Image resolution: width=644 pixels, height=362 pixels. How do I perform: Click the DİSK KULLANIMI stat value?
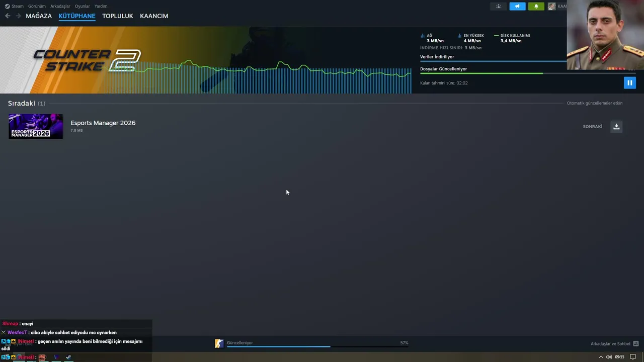tap(511, 41)
